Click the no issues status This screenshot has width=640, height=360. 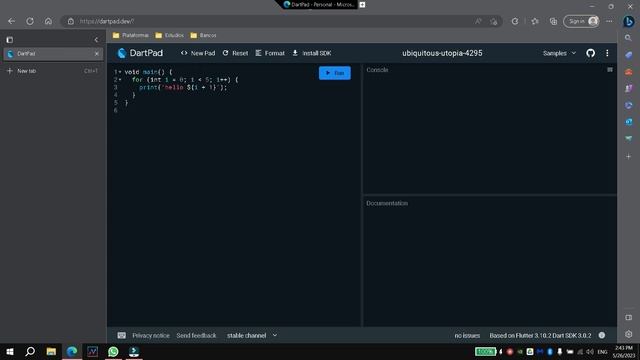click(467, 336)
